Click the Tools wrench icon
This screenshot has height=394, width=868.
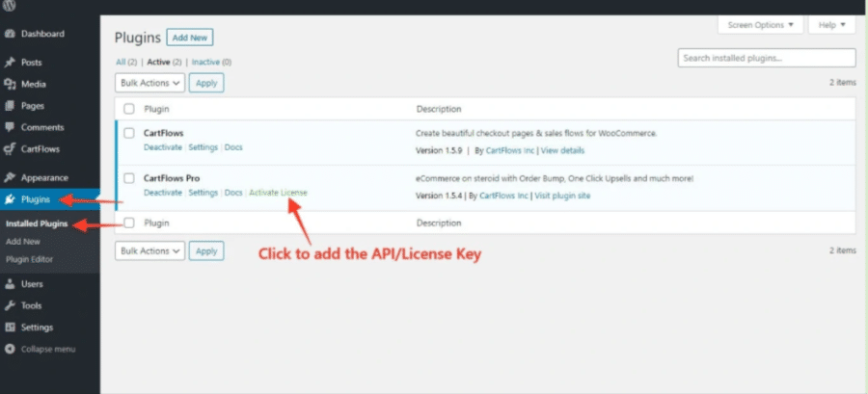pyautogui.click(x=10, y=305)
